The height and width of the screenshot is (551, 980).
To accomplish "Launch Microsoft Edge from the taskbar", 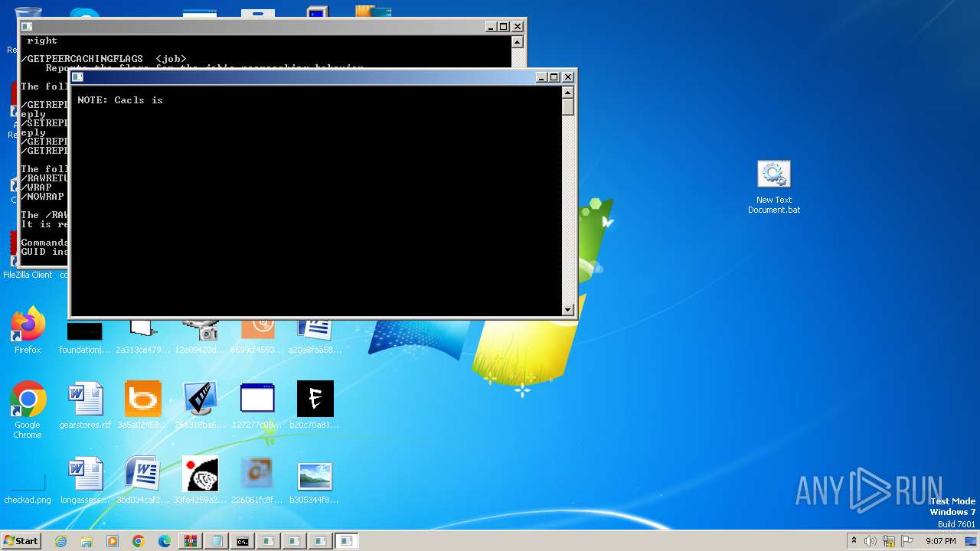I will pyautogui.click(x=165, y=541).
